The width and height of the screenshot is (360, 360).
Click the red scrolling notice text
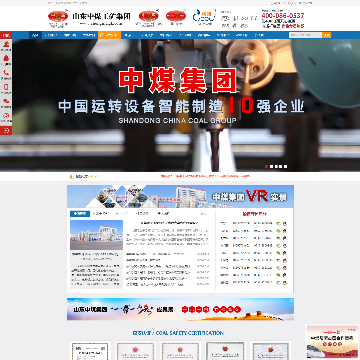pyautogui.click(x=205, y=176)
